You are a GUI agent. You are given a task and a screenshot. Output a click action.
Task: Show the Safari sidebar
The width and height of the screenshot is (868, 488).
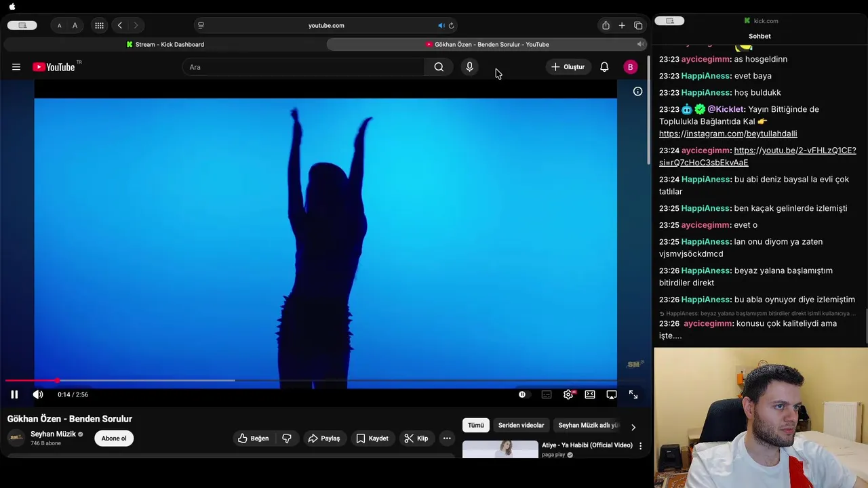click(x=22, y=26)
